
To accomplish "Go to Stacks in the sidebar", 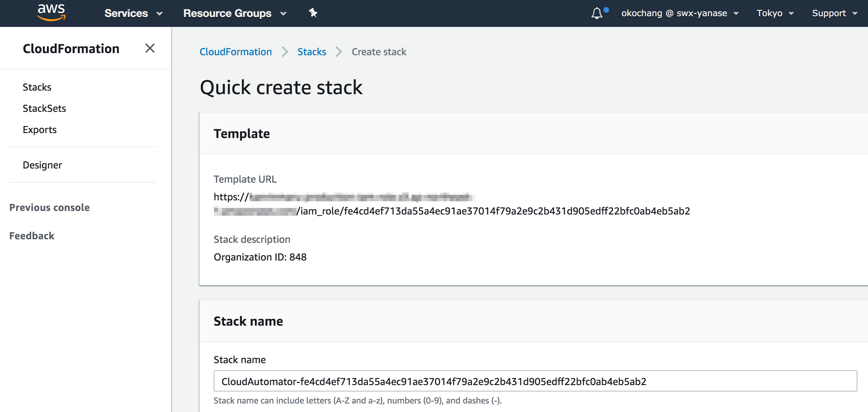I will click(37, 87).
